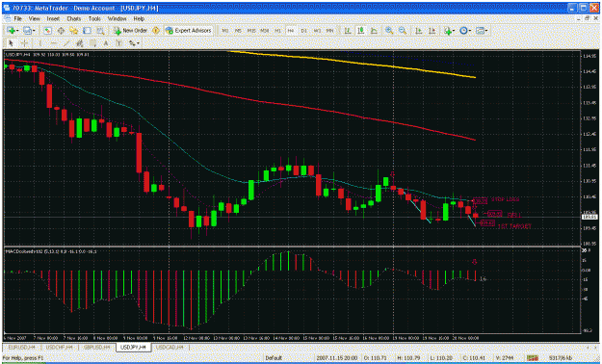Open the Window menu
The width and height of the screenshot is (602, 364).
[117, 18]
